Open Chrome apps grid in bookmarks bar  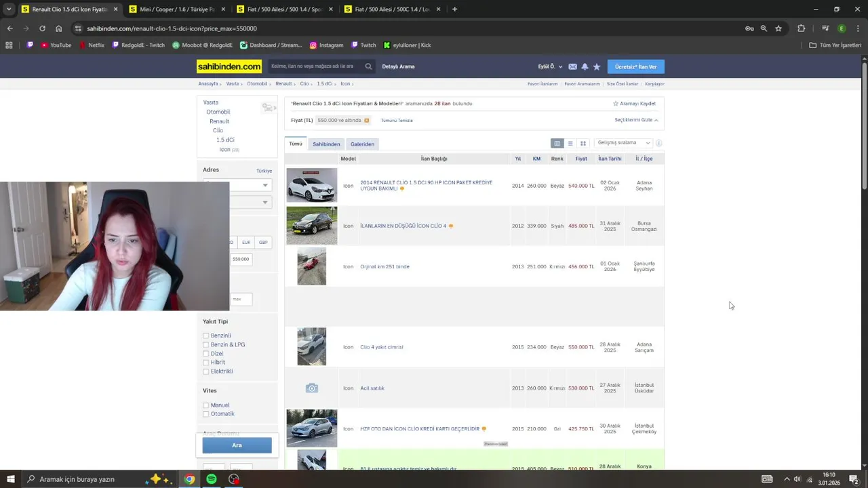(x=9, y=45)
